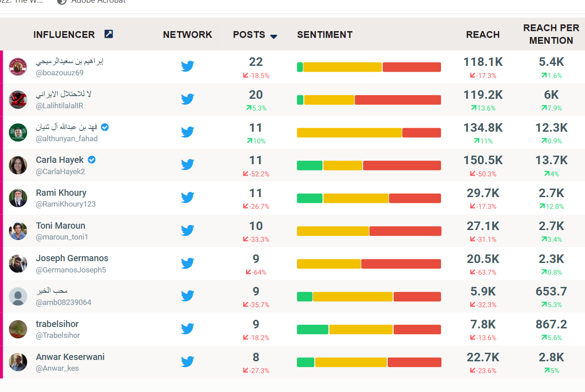Click the Twitter icon for Carla Hayek

(x=188, y=165)
